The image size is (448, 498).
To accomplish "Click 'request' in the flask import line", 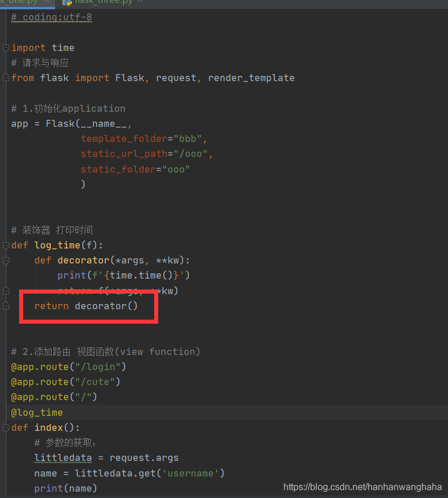I will click(x=176, y=78).
